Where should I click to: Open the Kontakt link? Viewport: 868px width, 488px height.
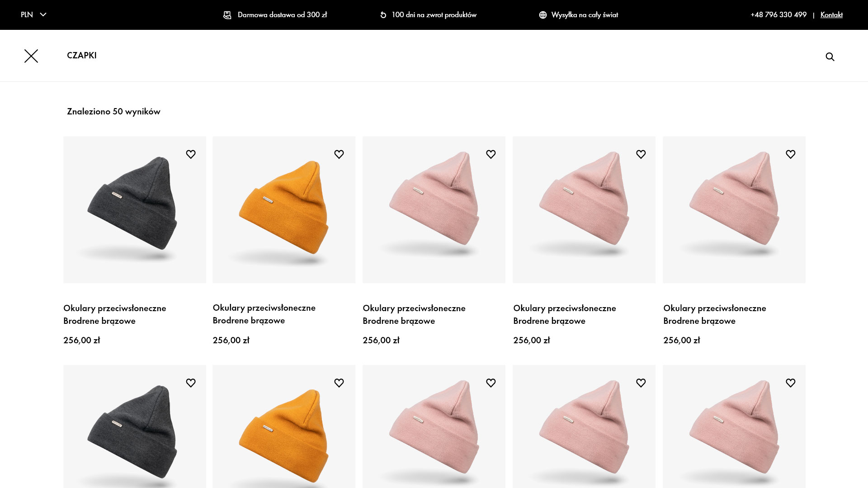831,14
